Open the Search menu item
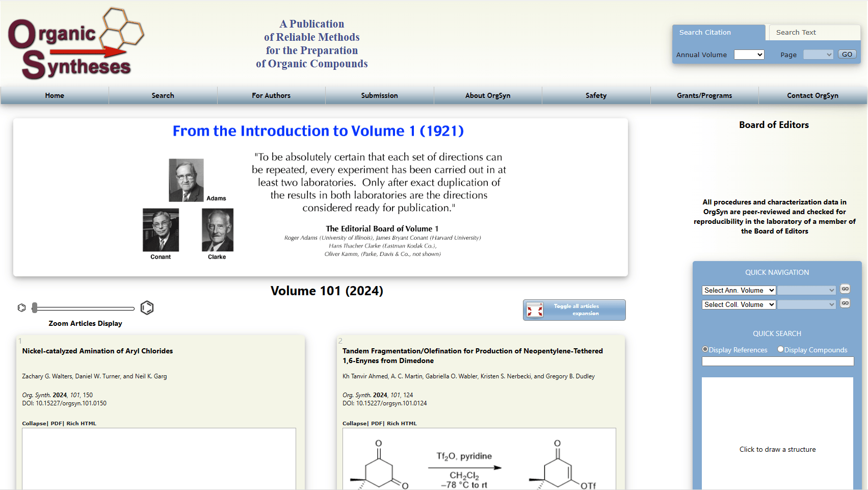The image size is (868, 490). tap(163, 95)
